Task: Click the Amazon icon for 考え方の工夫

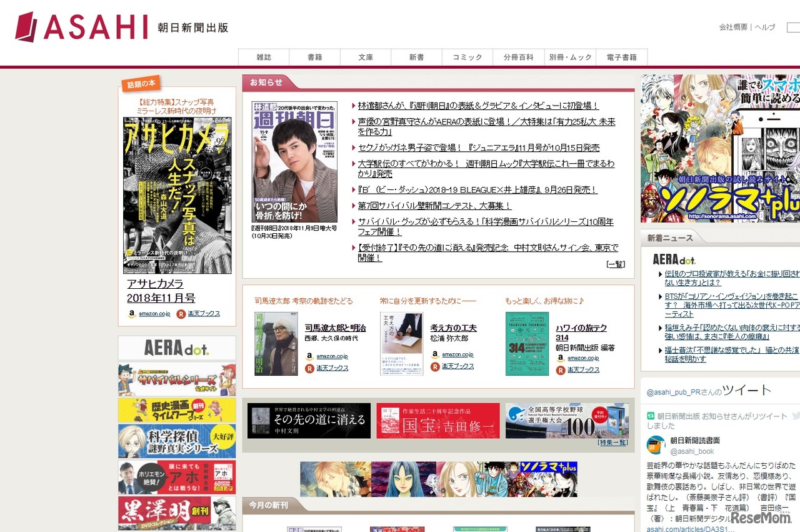Action: tap(435, 354)
